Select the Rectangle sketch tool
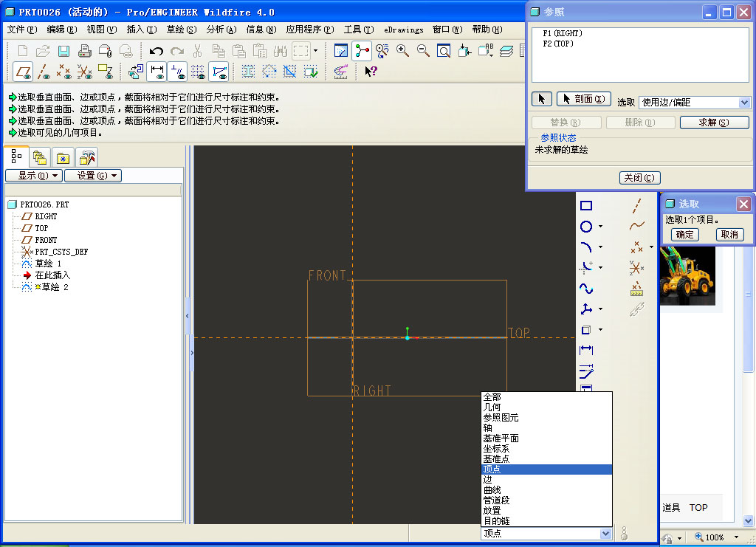Screen dimensions: 756x547 585,206
